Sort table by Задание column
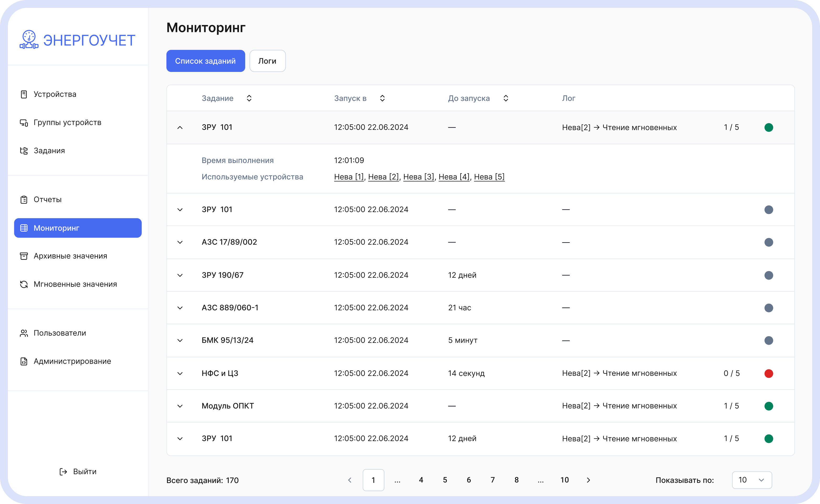The height and width of the screenshot is (504, 820). pos(249,98)
